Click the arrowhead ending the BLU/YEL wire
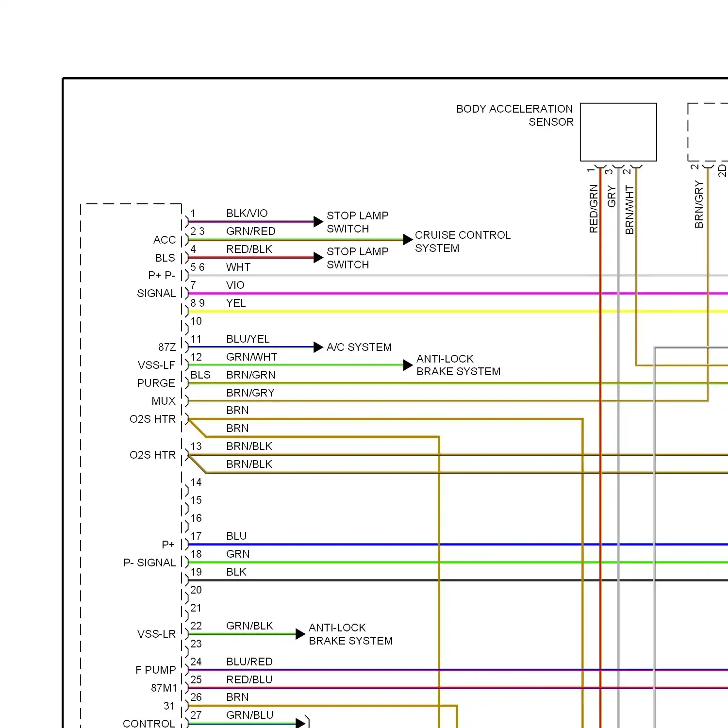 point(318,347)
